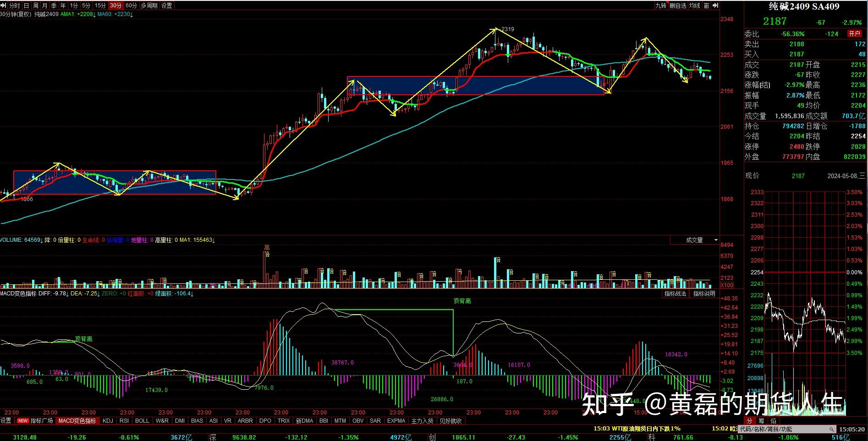Image resolution: width=868 pixels, height=441 pixels.
Task: Select the 60分 period
Action: point(131,5)
